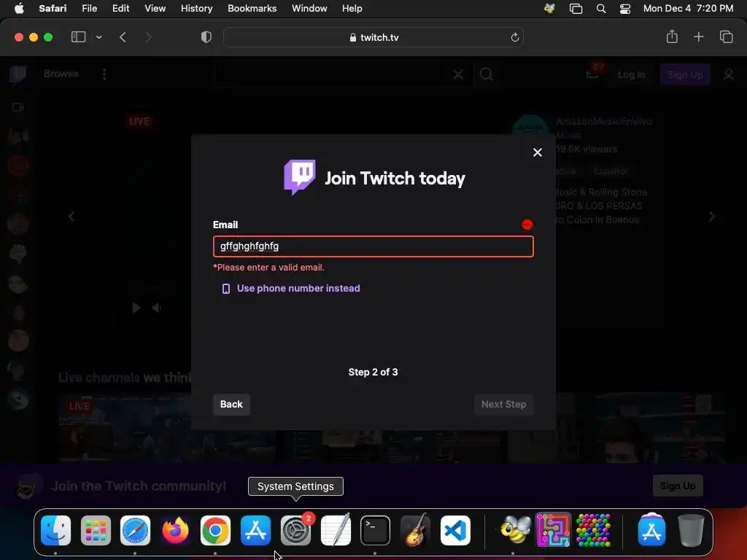Image resolution: width=747 pixels, height=560 pixels.
Task: Reload the page with refresh icon
Action: 514,37
